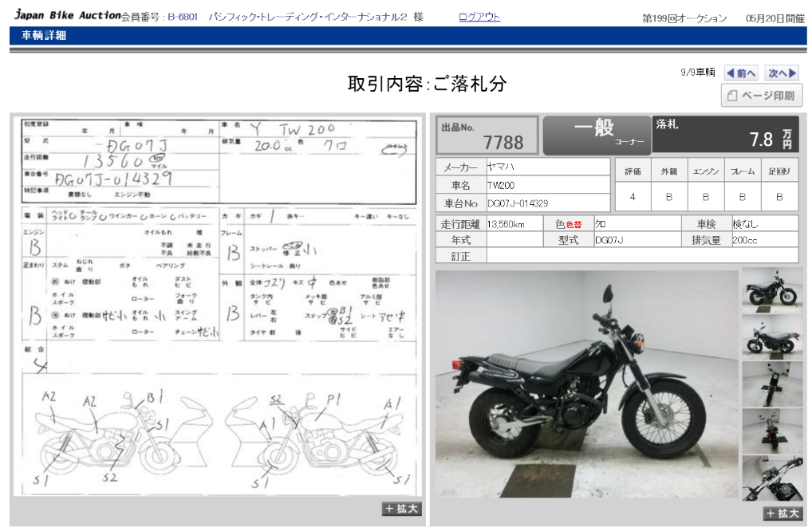Click the フレーム column header in the grade table
The image size is (812, 531).
pos(743,171)
